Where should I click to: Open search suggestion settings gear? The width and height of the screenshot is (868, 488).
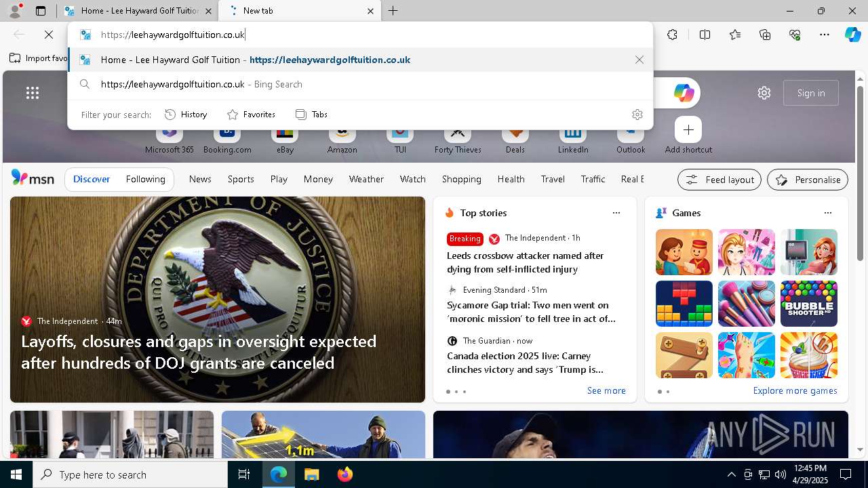pos(637,115)
